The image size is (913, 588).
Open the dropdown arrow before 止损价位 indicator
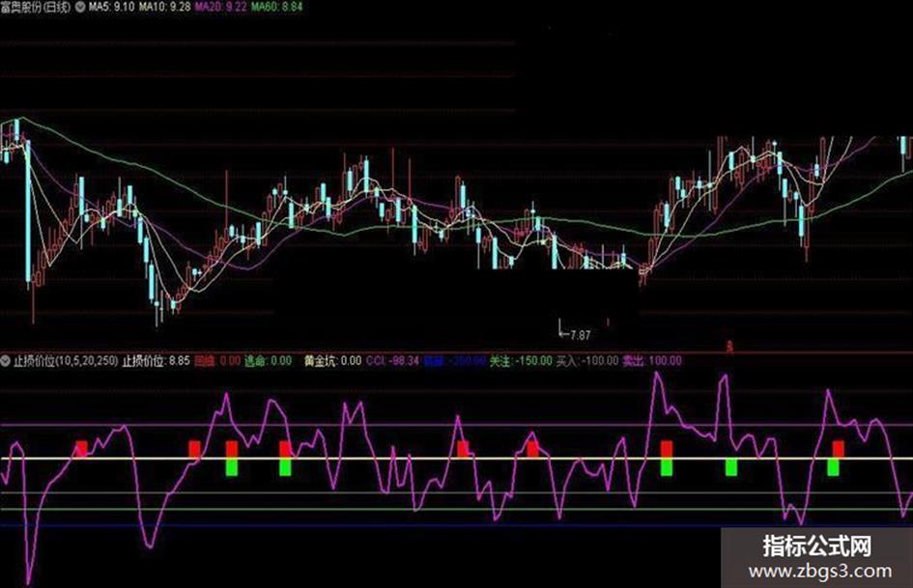pos(6,361)
